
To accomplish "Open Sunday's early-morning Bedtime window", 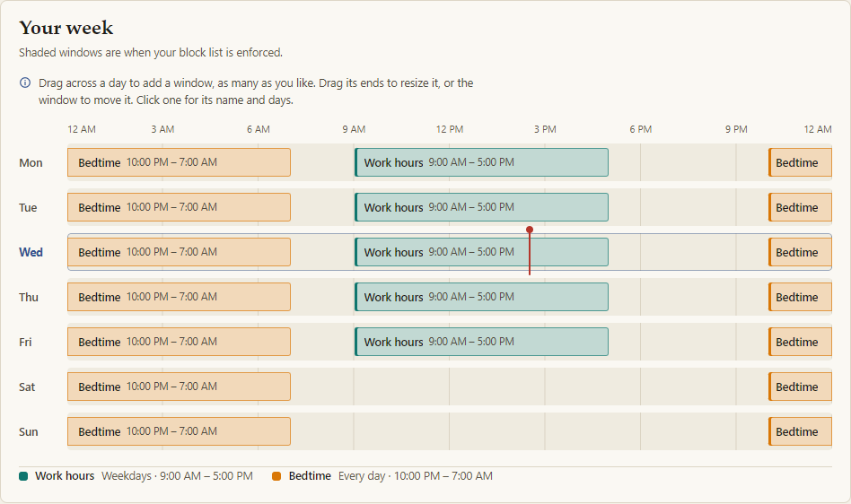I will click(180, 432).
